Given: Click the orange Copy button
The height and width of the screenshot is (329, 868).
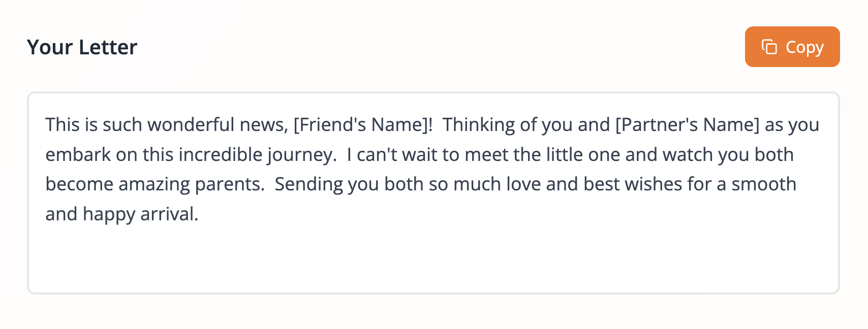Looking at the screenshot, I should (792, 47).
